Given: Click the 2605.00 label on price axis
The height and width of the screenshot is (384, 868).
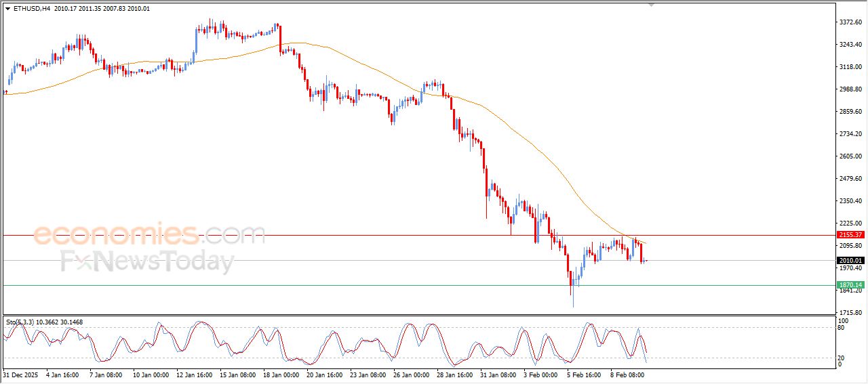Looking at the screenshot, I should click(x=850, y=156).
